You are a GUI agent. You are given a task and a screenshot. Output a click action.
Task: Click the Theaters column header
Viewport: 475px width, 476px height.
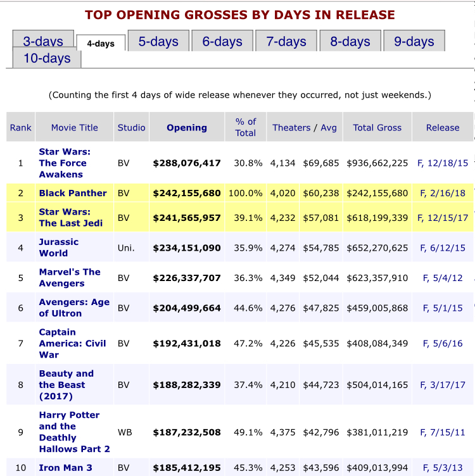tap(291, 127)
